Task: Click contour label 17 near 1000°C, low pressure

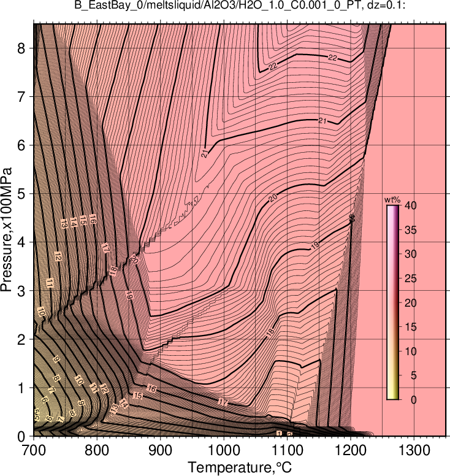Action: tap(223, 402)
